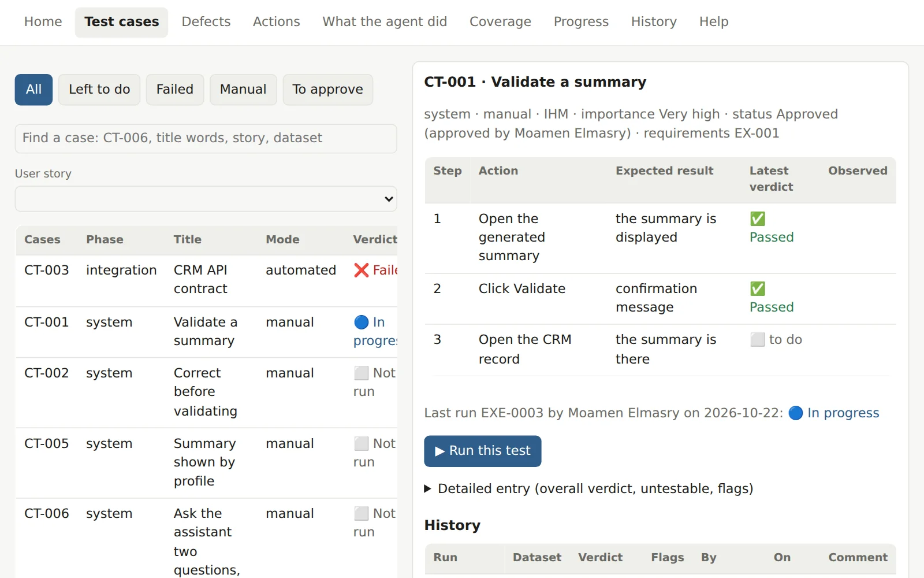924x578 pixels.
Task: Click the Not run icon for CT-005
Action: [x=362, y=443]
